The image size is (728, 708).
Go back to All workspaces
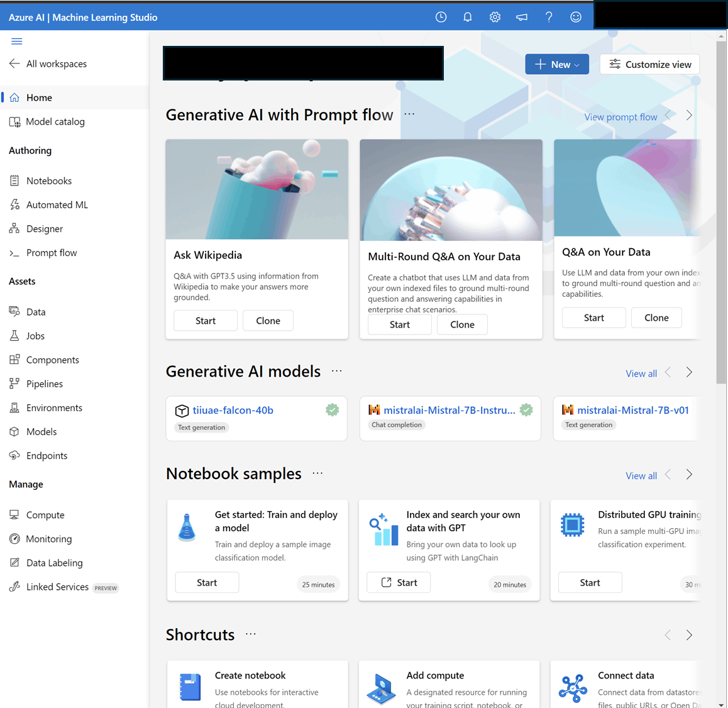coord(48,64)
